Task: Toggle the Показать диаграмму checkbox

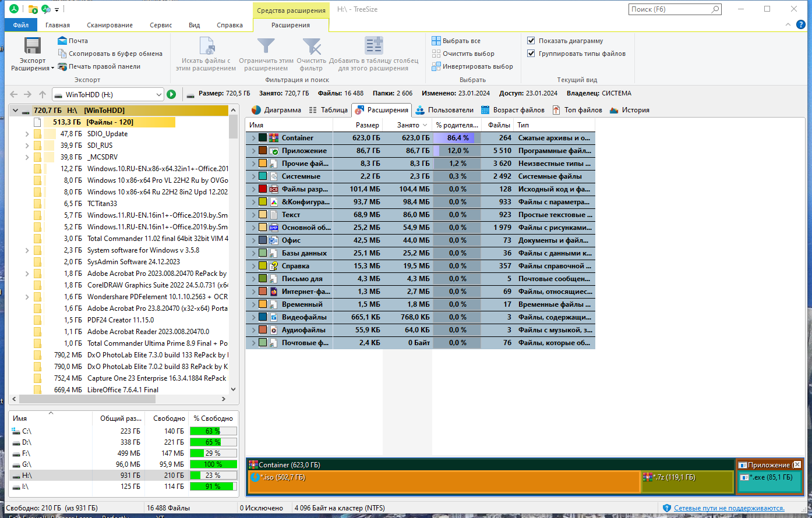Action: [531, 41]
